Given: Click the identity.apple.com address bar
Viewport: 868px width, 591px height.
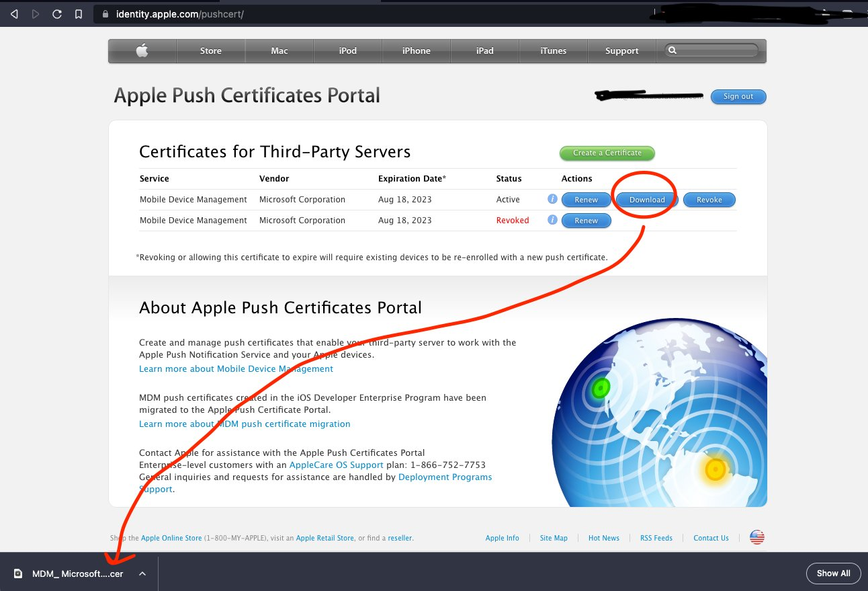Looking at the screenshot, I should pyautogui.click(x=376, y=13).
